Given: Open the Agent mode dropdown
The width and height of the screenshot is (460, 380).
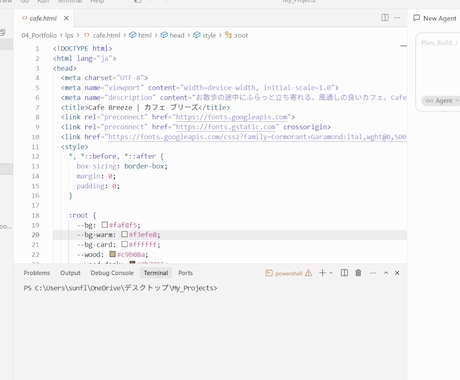Looking at the screenshot, I should point(441,101).
